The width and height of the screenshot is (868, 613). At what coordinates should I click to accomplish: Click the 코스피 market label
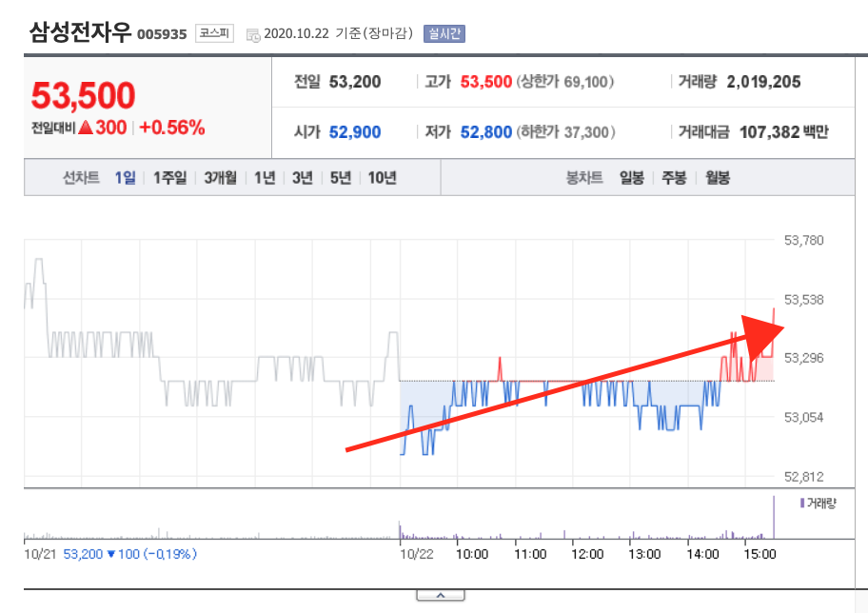click(214, 33)
